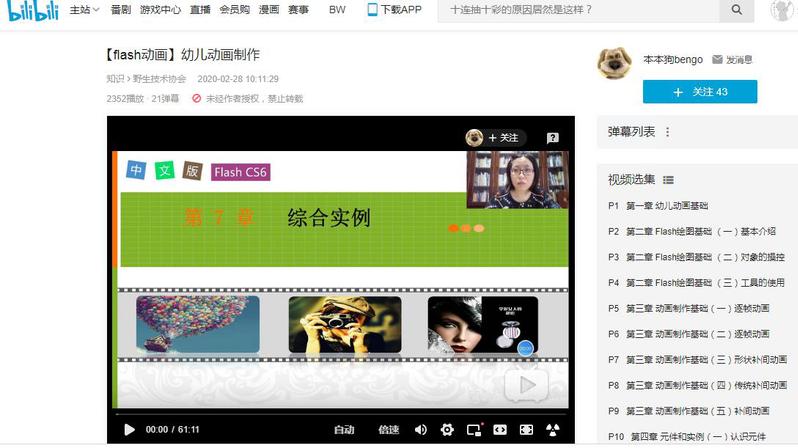This screenshot has height=448, width=798.
Task: Open the 游戏中心 menu item
Action: 159,10
